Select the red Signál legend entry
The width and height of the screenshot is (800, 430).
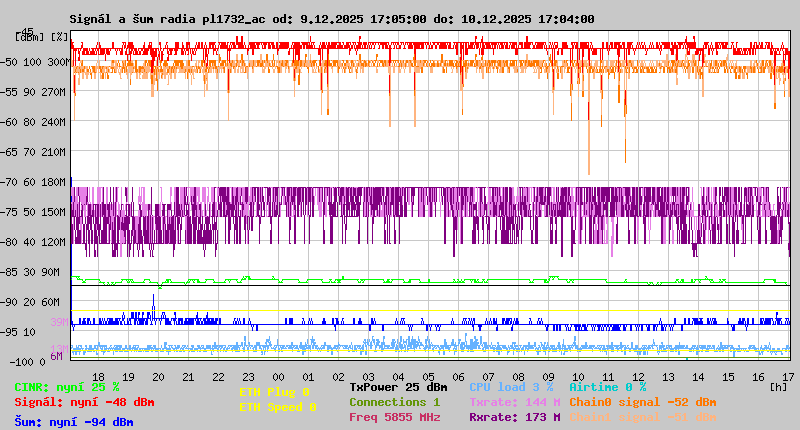click(84, 402)
